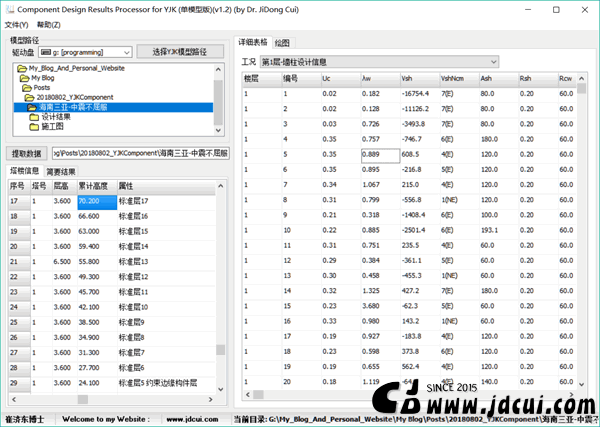Select the Posts folder icon

(x=27, y=88)
